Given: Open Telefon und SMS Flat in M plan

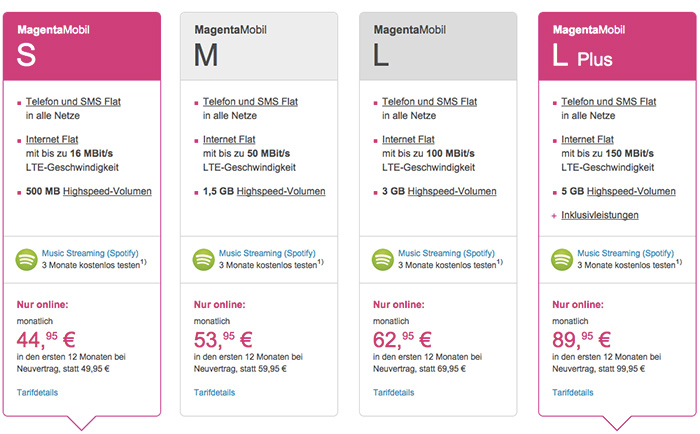Looking at the screenshot, I should [x=250, y=102].
